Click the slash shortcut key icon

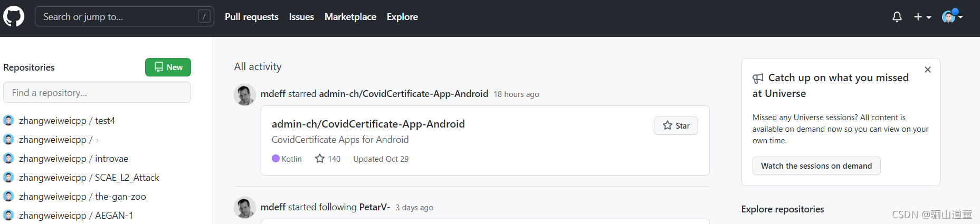tap(204, 16)
